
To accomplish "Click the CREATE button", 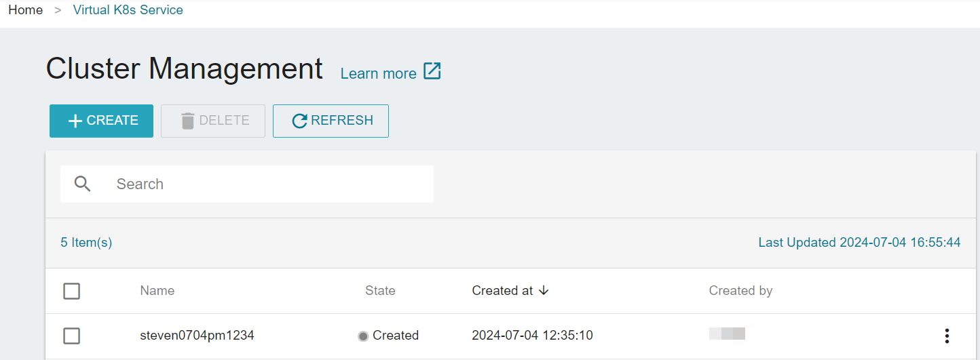I will (x=101, y=121).
